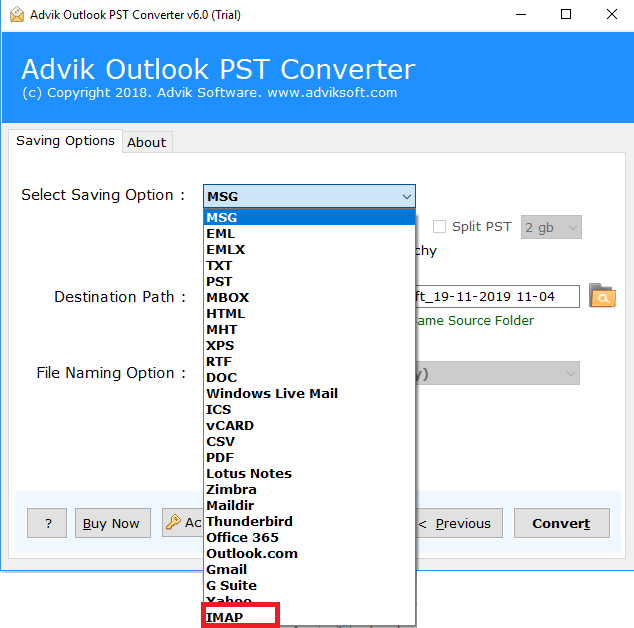Minimize the Advik converter window

521,15
